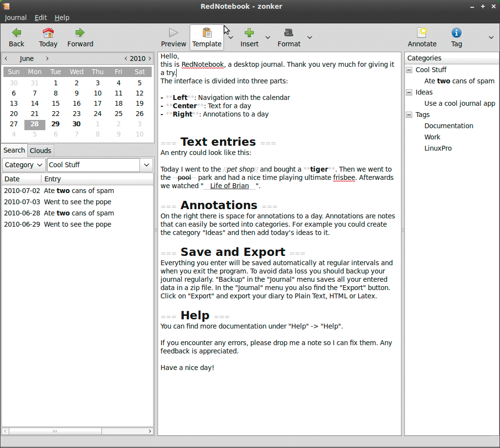Open toolbar overflow arrow beside Tag
The image size is (500, 448).
coord(491,38)
